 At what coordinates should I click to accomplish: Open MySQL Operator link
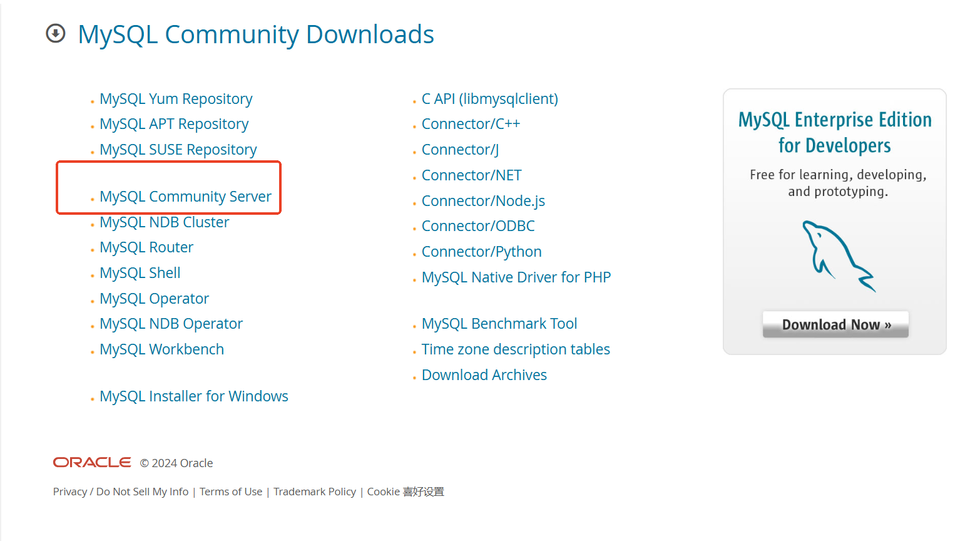click(154, 299)
